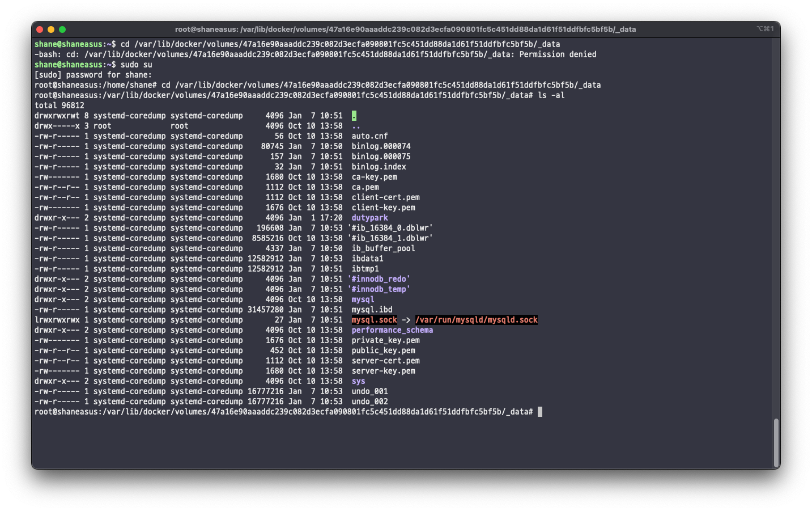Viewport: 812px width, 511px height.
Task: Click the 196608 file size value
Action: pyautogui.click(x=270, y=228)
